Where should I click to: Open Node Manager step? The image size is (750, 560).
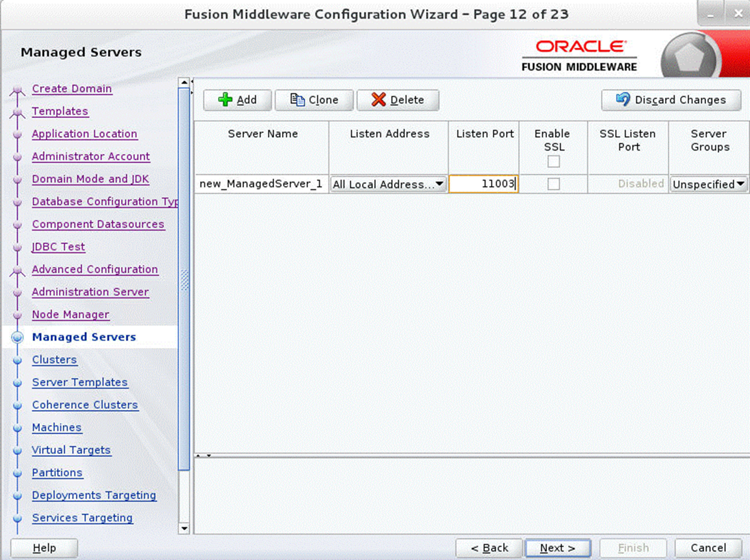[70, 314]
